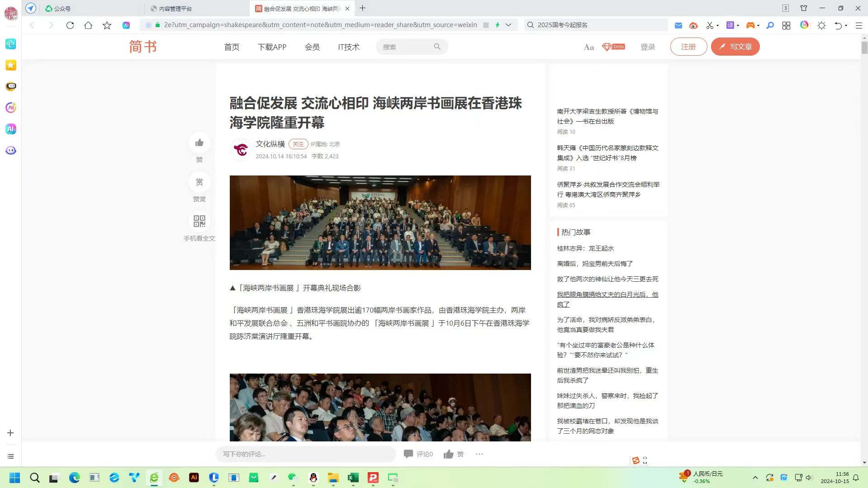Click the page vertical scrollbar thumb
The height and width of the screenshot is (488, 868).
click(864, 47)
